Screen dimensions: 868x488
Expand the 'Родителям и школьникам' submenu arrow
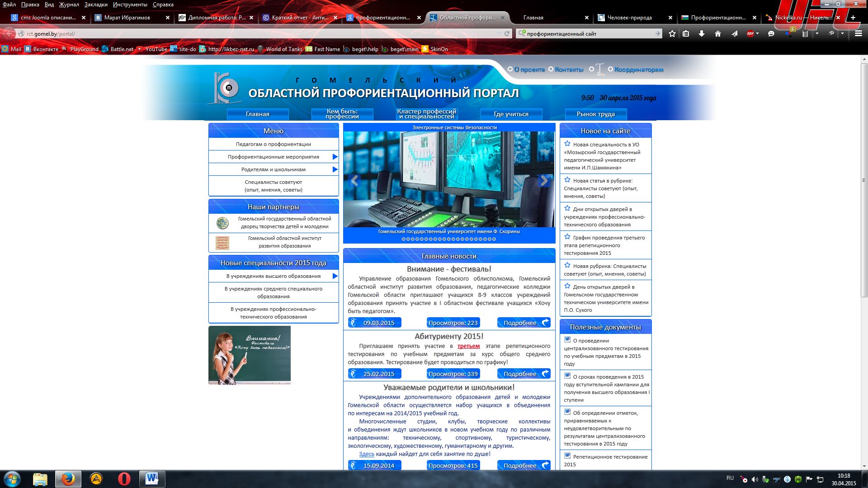[x=335, y=169]
